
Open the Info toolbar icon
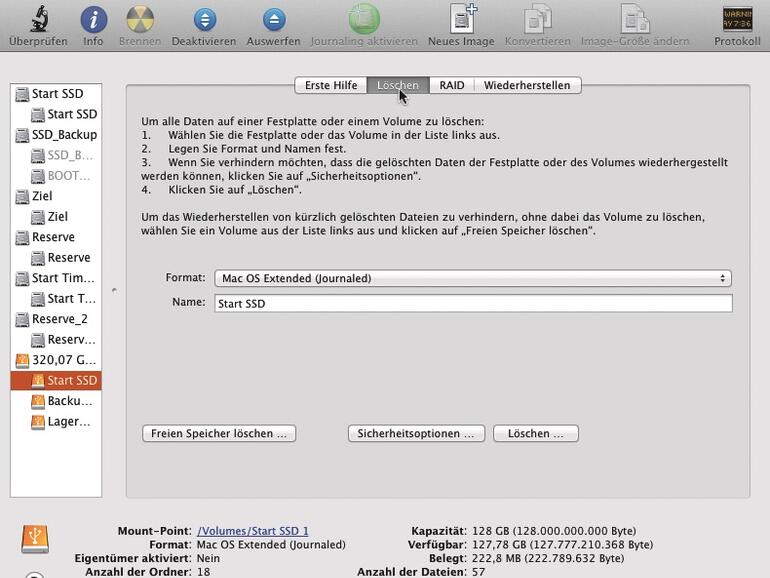pyautogui.click(x=93, y=20)
